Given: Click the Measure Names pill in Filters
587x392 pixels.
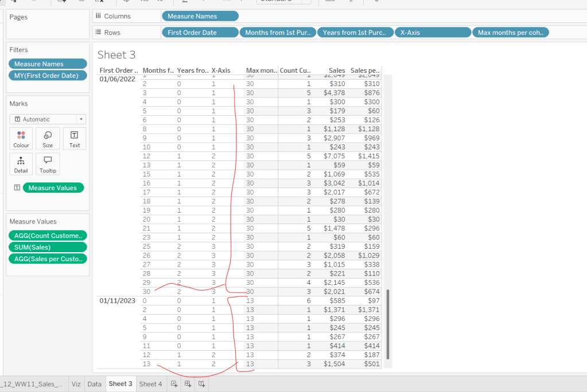Looking at the screenshot, I should click(x=48, y=64).
